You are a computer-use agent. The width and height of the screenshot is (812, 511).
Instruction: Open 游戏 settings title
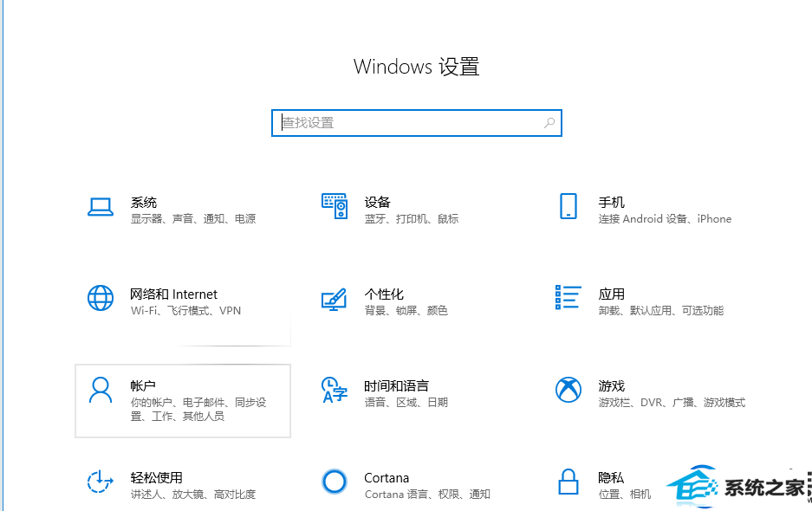pyautogui.click(x=612, y=385)
